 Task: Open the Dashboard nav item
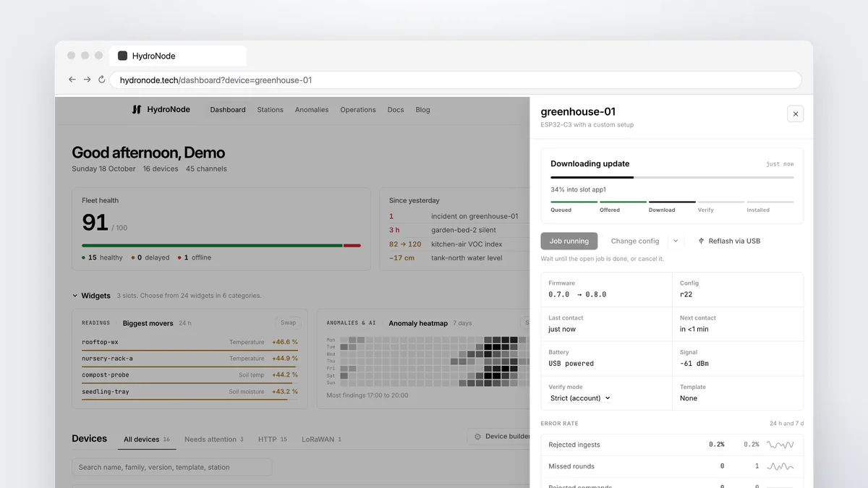(228, 110)
